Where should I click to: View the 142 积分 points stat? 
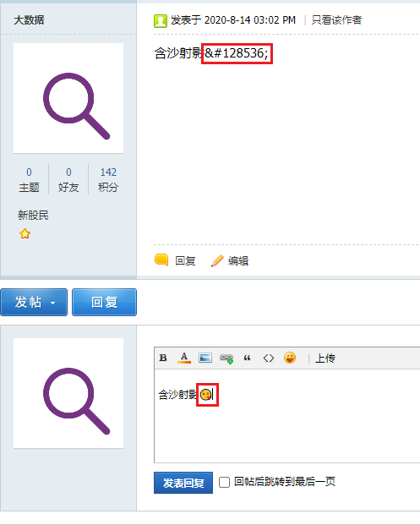[x=108, y=179]
